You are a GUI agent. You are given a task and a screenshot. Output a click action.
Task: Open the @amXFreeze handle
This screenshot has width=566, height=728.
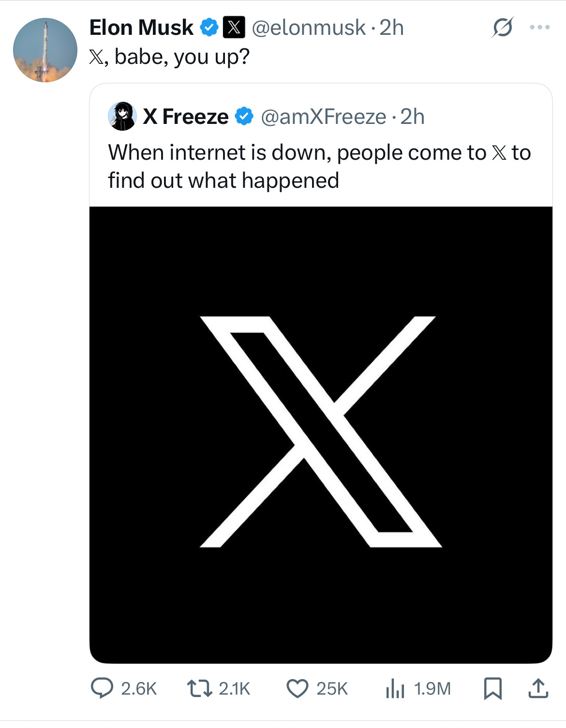[324, 117]
